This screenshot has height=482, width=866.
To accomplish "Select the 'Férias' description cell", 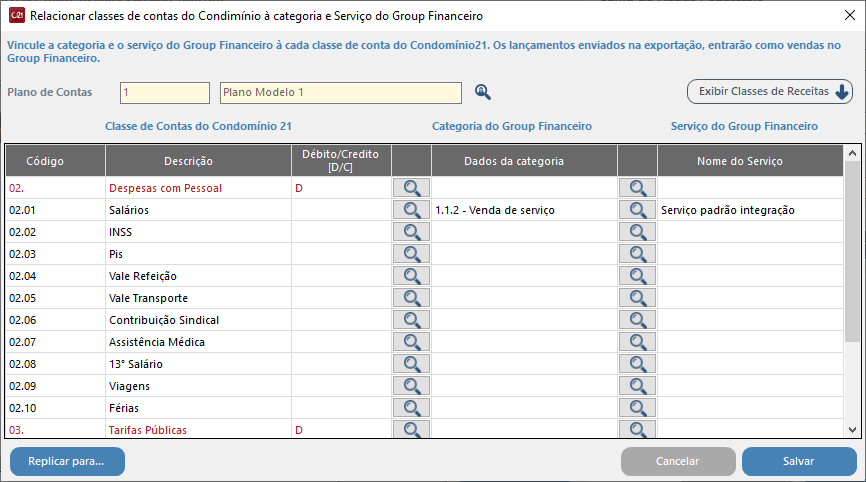I will [198, 408].
